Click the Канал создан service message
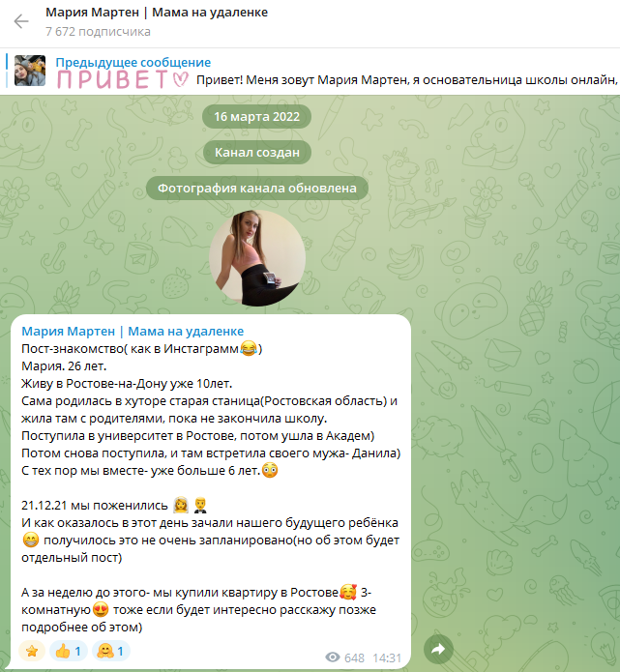Viewport: 620px width, 672px height. coord(257,152)
